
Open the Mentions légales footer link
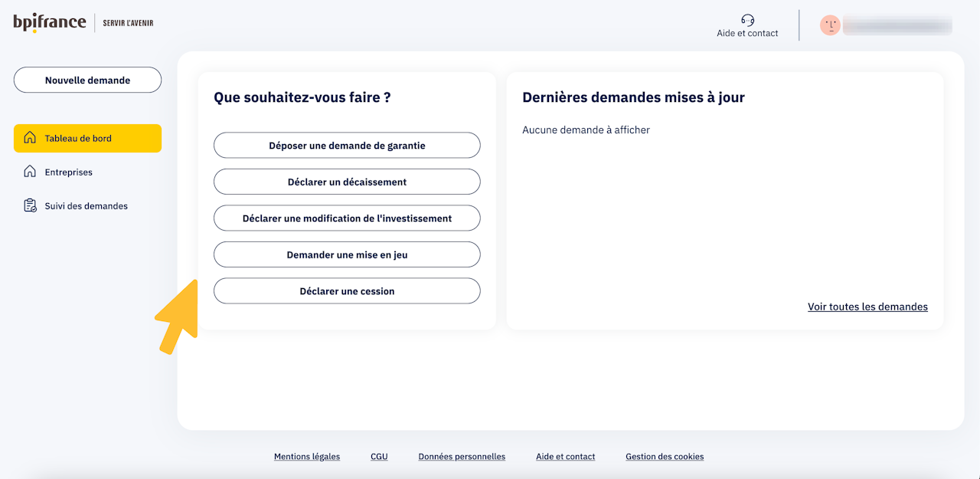coord(307,456)
